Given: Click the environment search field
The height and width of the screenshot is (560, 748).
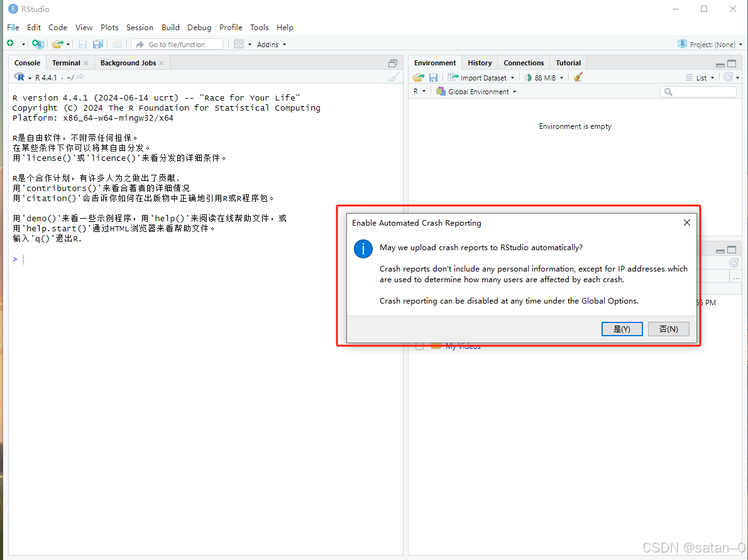Looking at the screenshot, I should (x=698, y=92).
